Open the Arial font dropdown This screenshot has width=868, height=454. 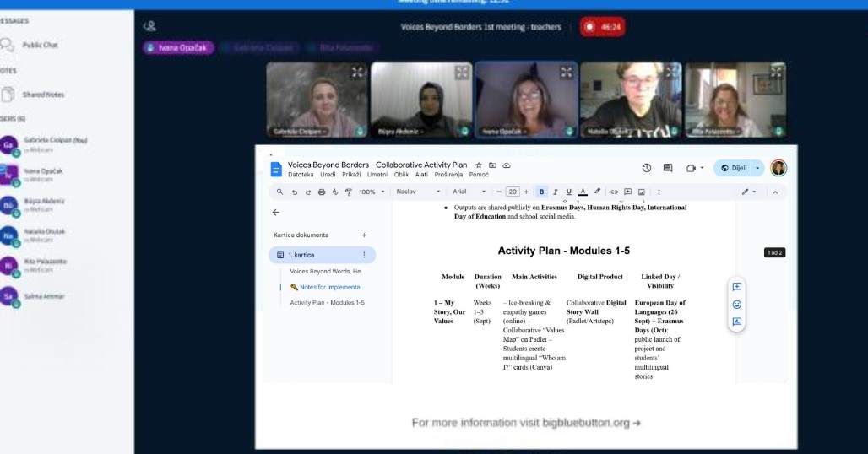tap(469, 192)
